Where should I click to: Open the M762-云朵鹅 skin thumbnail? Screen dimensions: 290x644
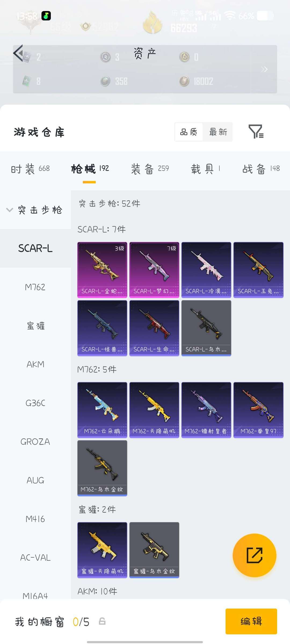tap(102, 410)
